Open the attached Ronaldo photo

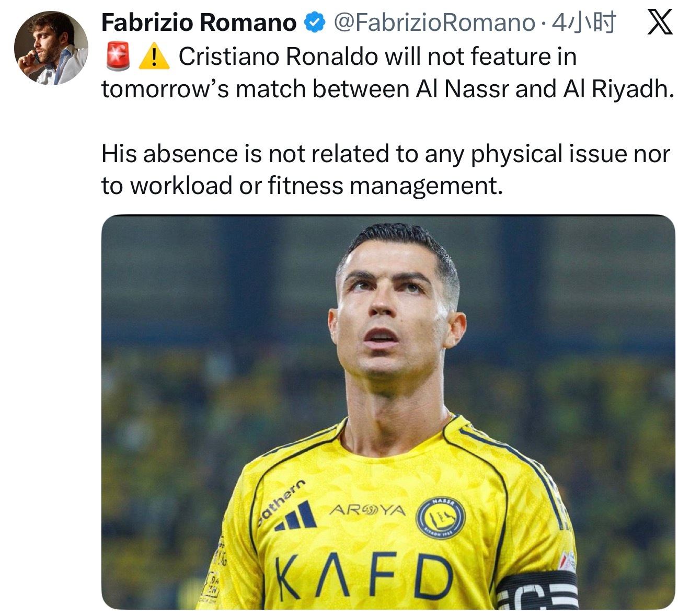(x=388, y=412)
